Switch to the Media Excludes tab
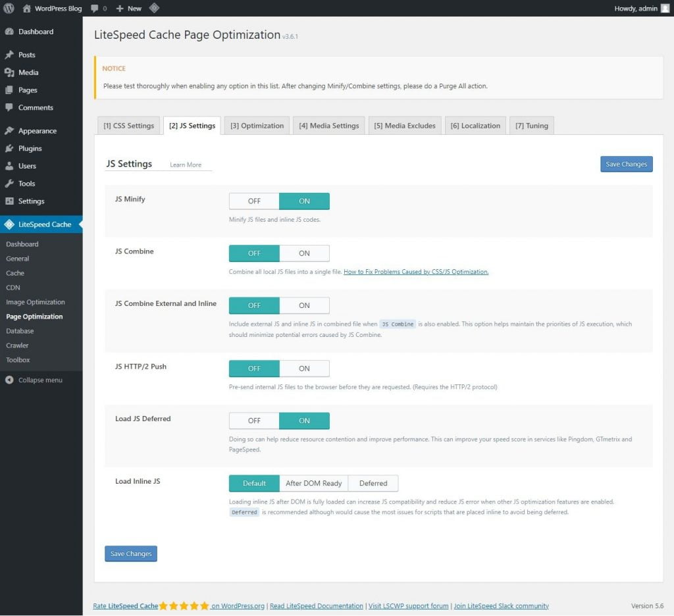This screenshot has width=674, height=616. pos(405,126)
